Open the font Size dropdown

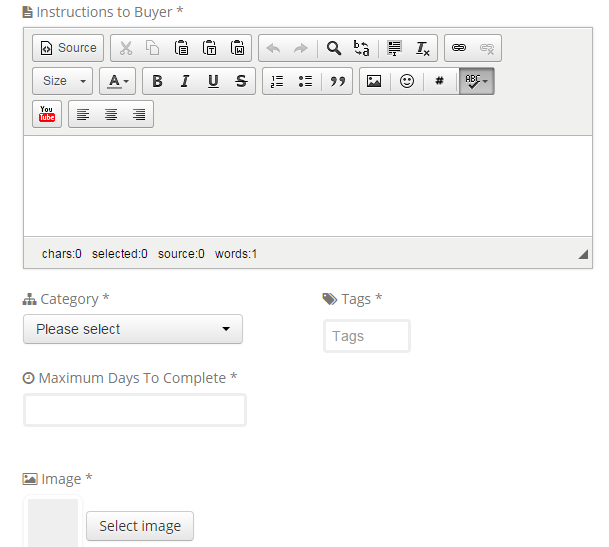pyautogui.click(x=62, y=81)
